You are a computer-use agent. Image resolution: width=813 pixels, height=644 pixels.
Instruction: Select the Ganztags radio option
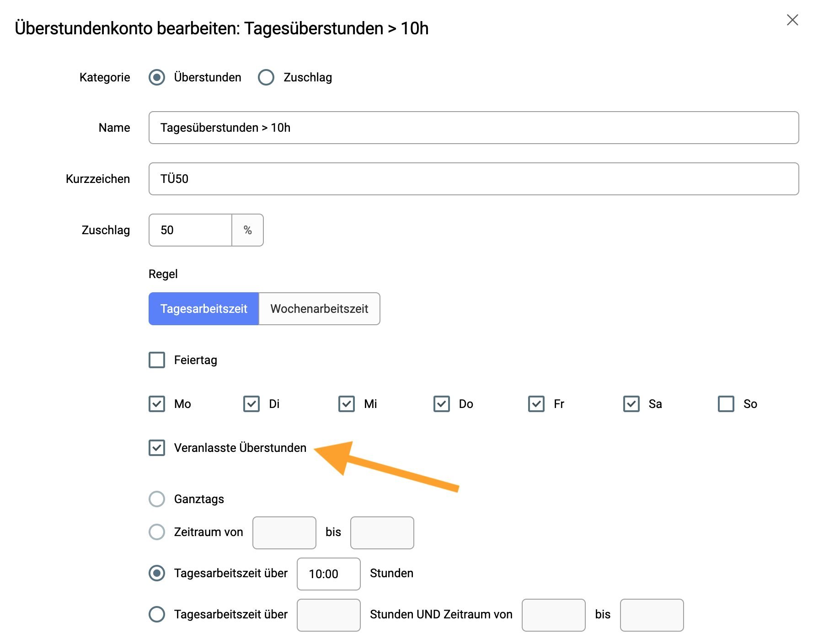point(157,499)
